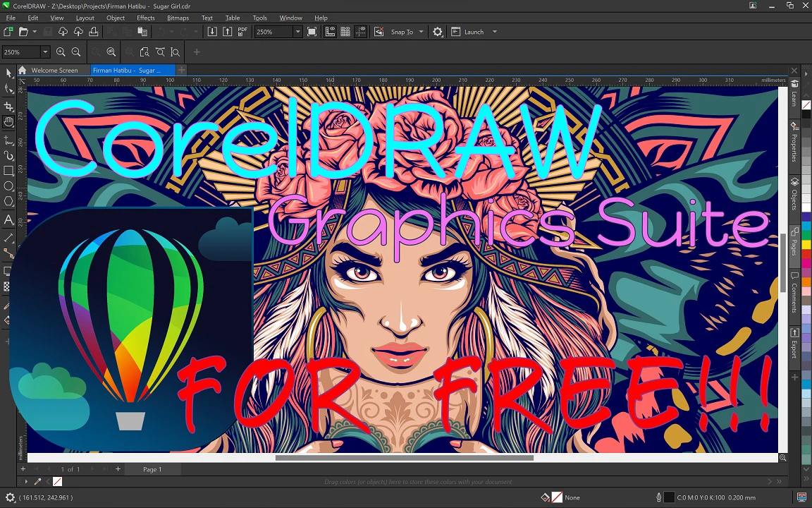Click the Zoom to page width icon
Screen dimensions: 812x508
(160, 52)
